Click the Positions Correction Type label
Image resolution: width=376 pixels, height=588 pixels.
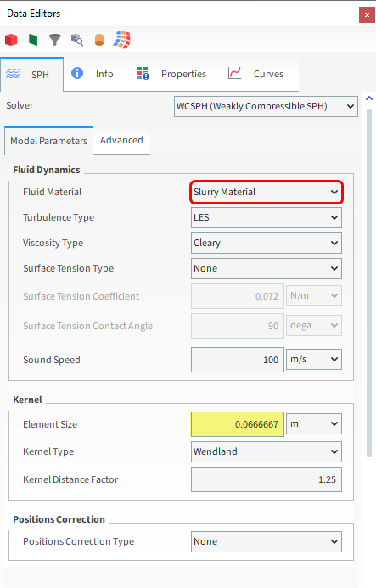[78, 541]
